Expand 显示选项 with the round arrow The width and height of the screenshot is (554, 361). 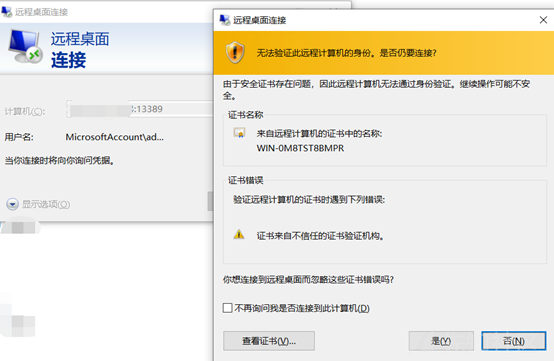click(x=12, y=204)
